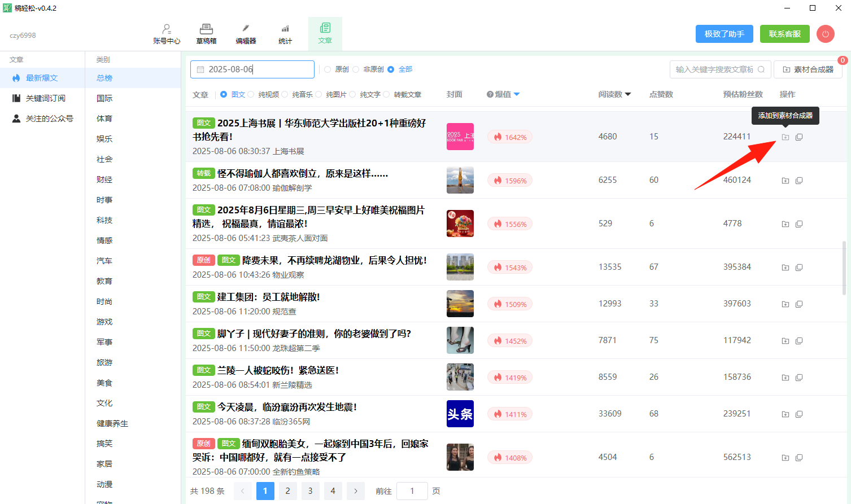Click the search magnifier in keyword box

[x=761, y=69]
